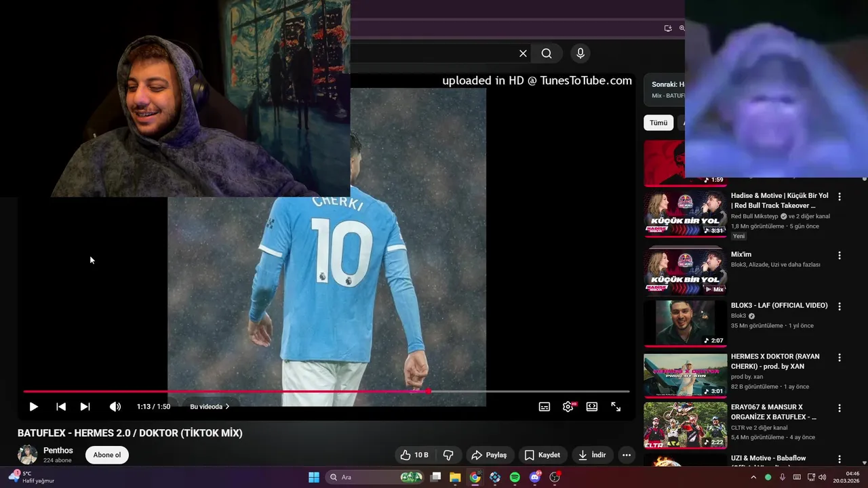Screen dimensions: 868x488
Task: Resume the video with play button
Action: (x=33, y=407)
